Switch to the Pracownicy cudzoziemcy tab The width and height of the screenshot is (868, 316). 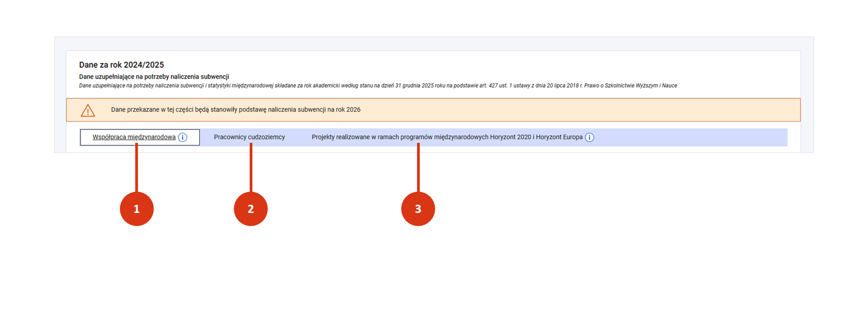(249, 137)
